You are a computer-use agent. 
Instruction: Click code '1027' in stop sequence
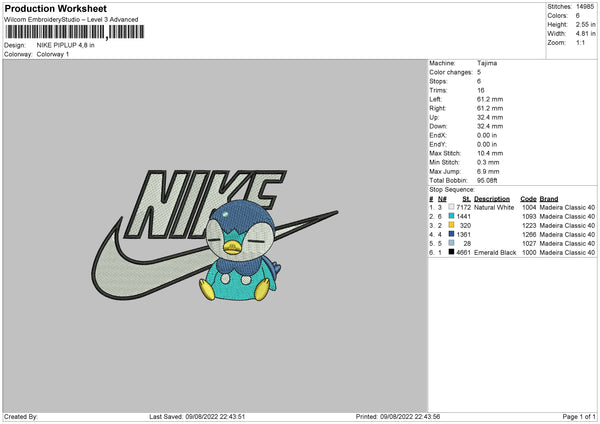click(x=529, y=243)
